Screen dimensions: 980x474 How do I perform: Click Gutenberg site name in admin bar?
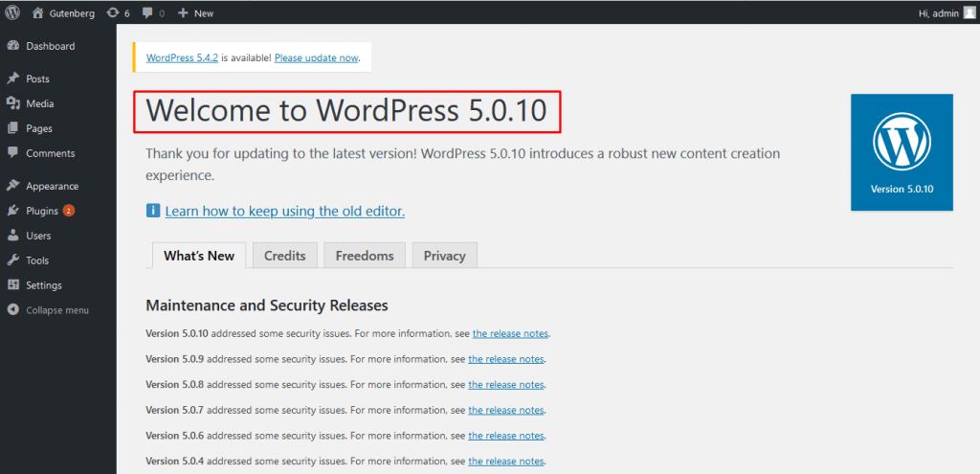tap(72, 13)
